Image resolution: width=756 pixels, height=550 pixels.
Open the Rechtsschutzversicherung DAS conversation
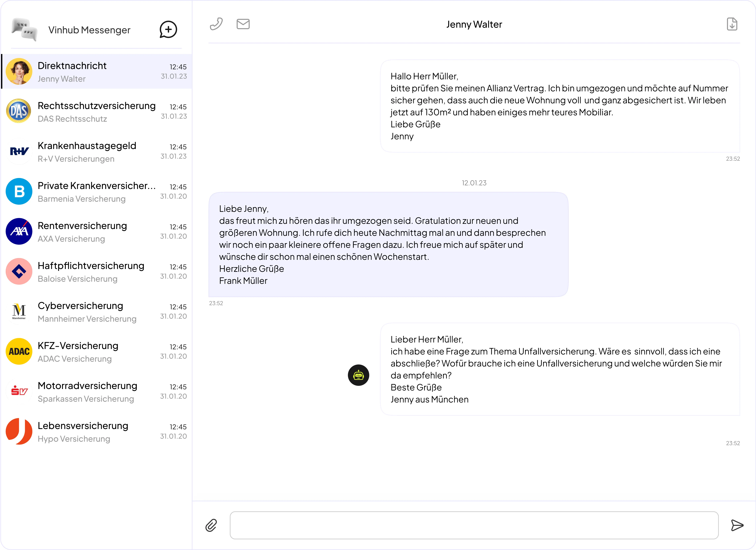point(97,112)
